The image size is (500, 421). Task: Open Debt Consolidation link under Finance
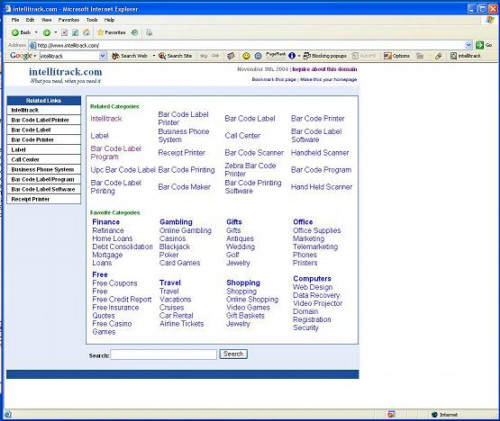coord(122,247)
